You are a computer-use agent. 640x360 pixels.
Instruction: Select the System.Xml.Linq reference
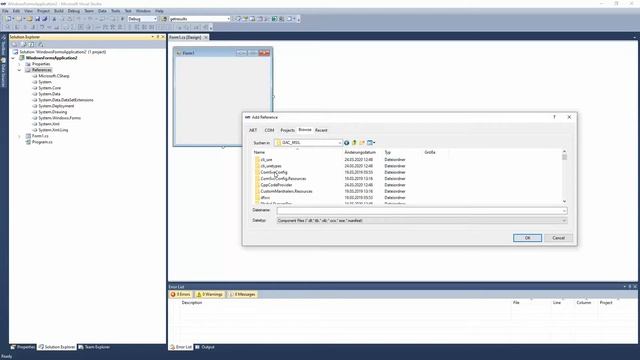[53, 130]
